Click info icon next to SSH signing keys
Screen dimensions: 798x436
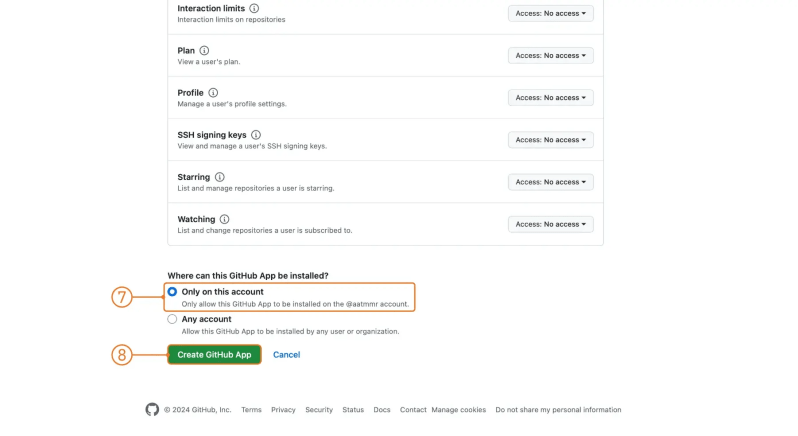point(256,135)
